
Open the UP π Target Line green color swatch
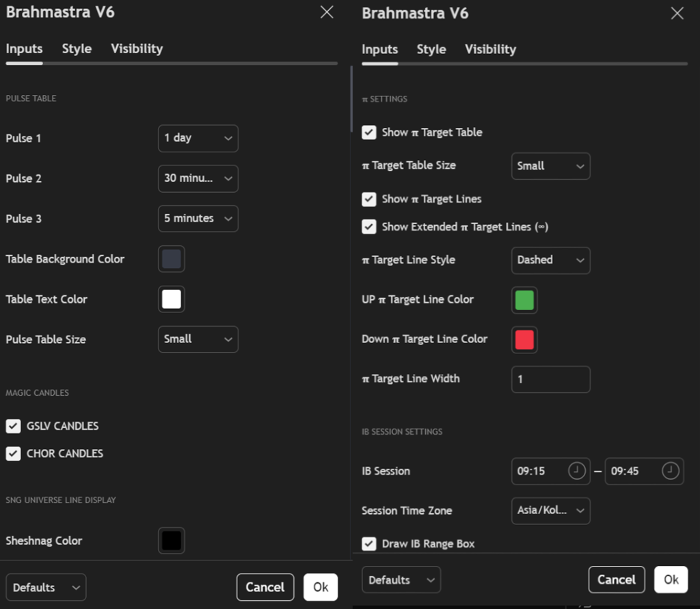coord(524,300)
